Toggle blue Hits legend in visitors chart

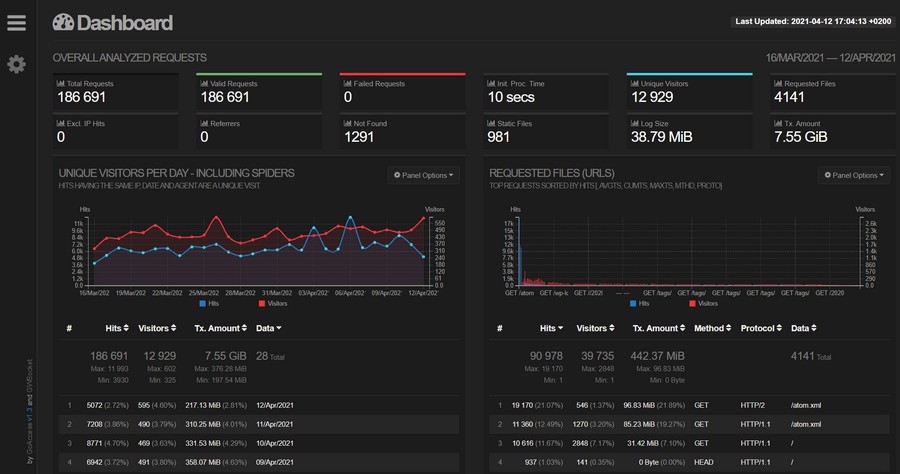(209, 304)
